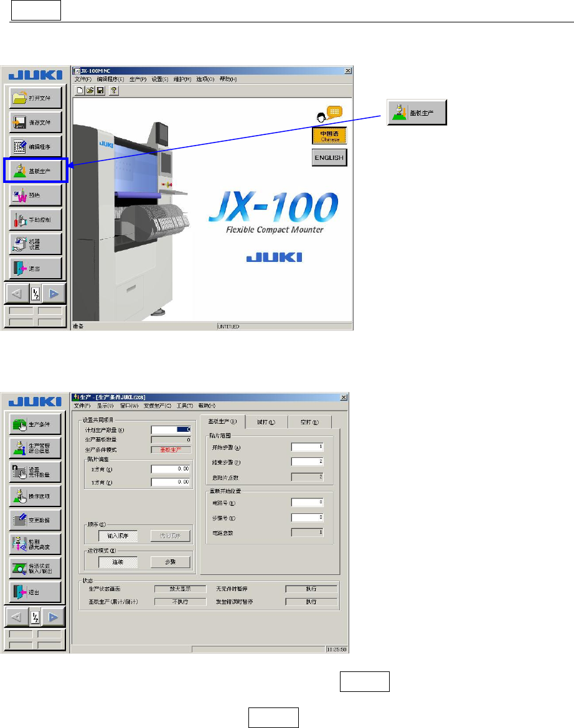Click 结束步骤 input field
Viewport: 574px width, 728px height.
[x=308, y=462]
